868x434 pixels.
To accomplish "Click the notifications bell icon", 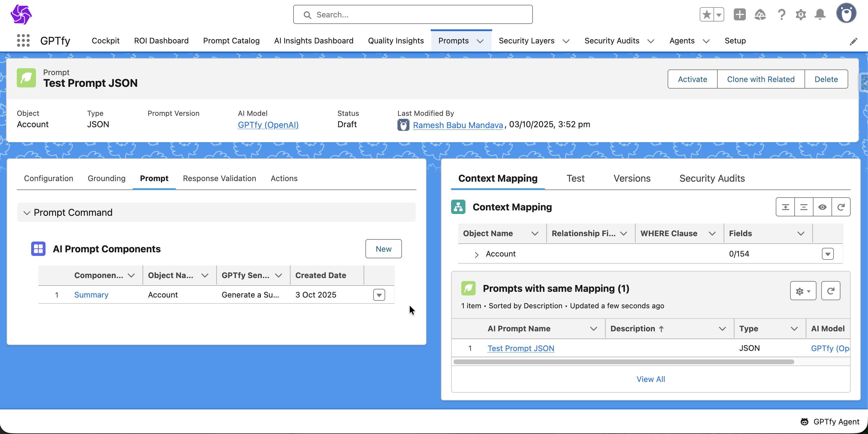I will pos(820,14).
